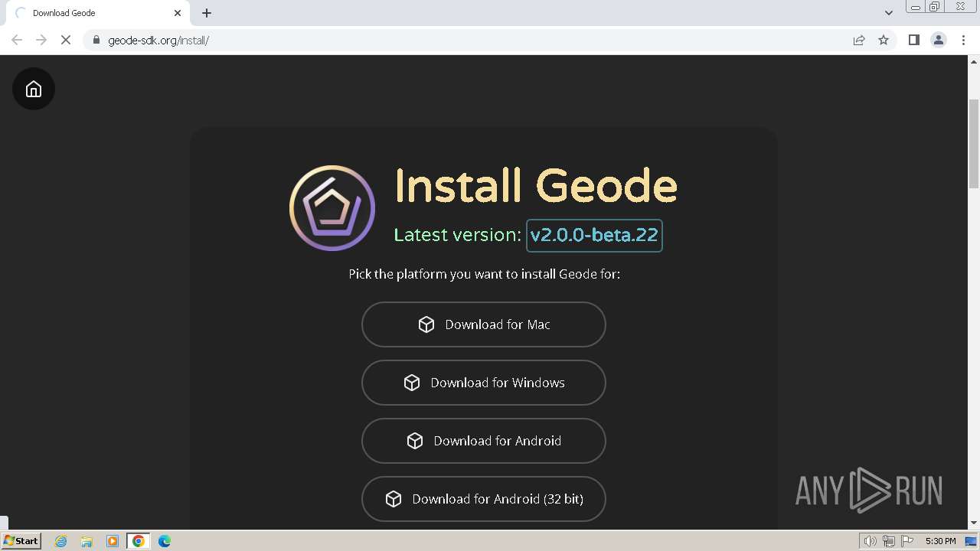
Task: Open the media player taskbar icon
Action: coord(113,541)
